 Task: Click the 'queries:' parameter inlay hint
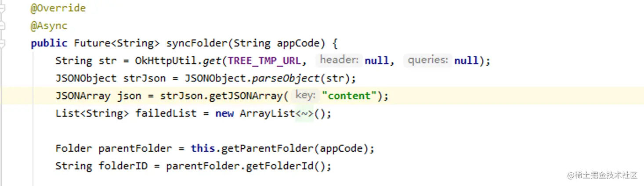point(428,60)
